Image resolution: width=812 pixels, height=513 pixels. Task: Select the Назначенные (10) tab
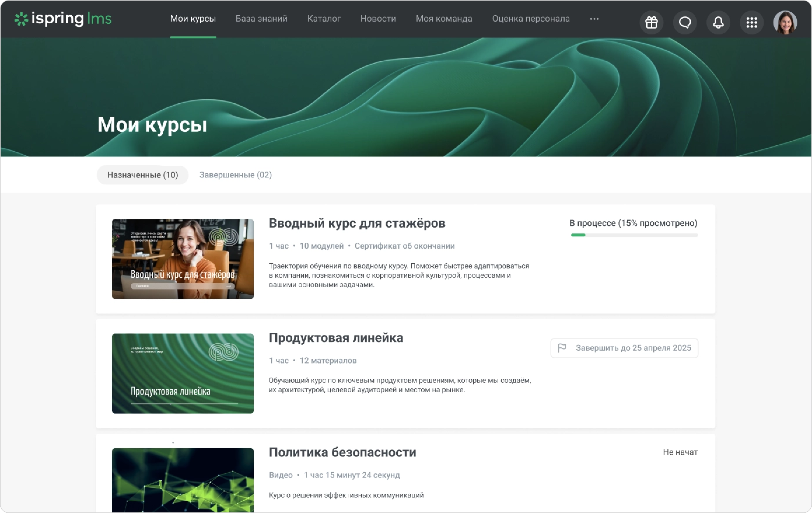143,175
